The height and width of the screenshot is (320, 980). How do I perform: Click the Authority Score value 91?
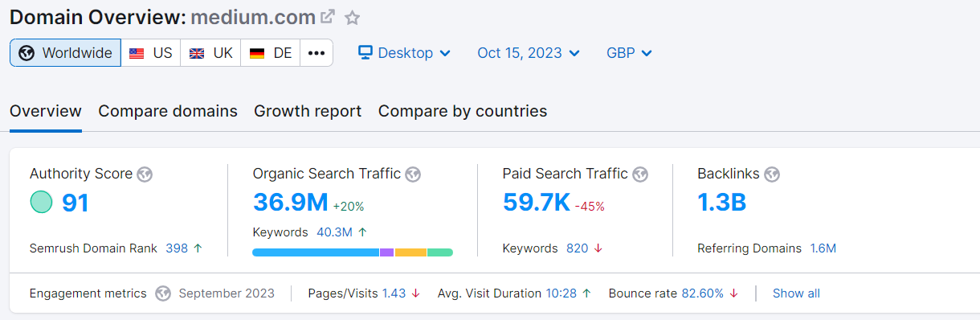point(76,203)
